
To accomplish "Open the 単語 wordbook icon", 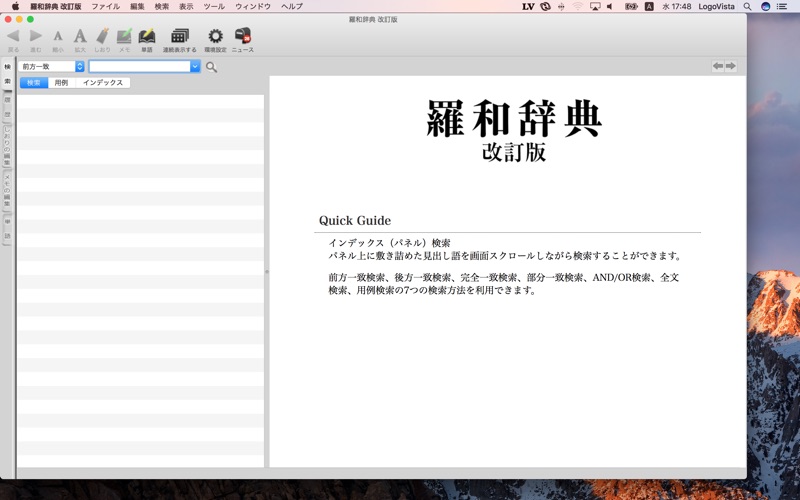I will point(147,36).
